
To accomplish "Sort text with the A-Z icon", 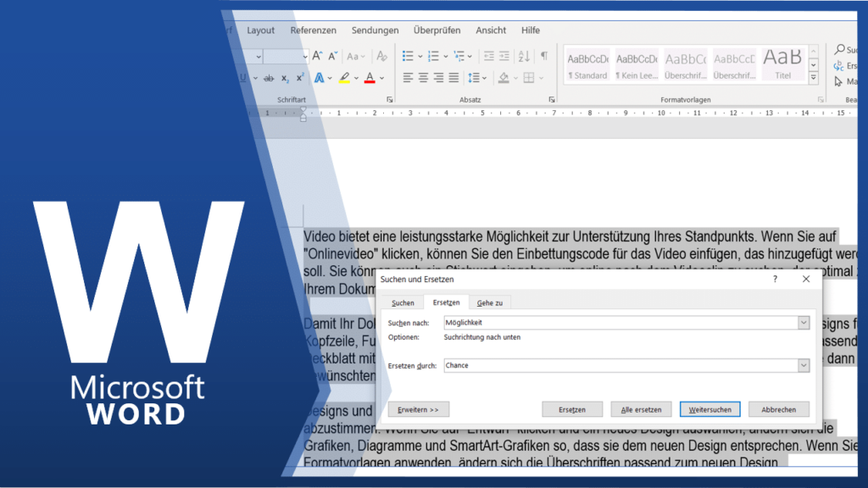I will click(524, 56).
